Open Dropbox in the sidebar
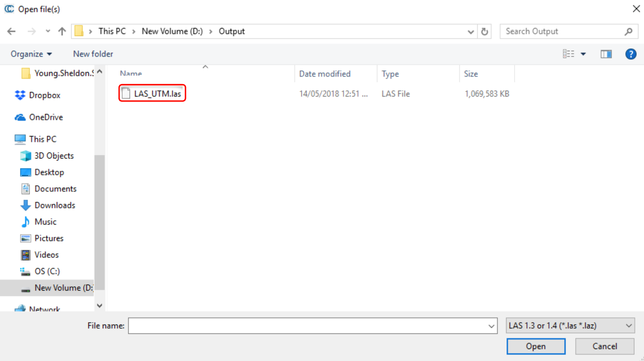The height and width of the screenshot is (361, 644). [x=44, y=95]
